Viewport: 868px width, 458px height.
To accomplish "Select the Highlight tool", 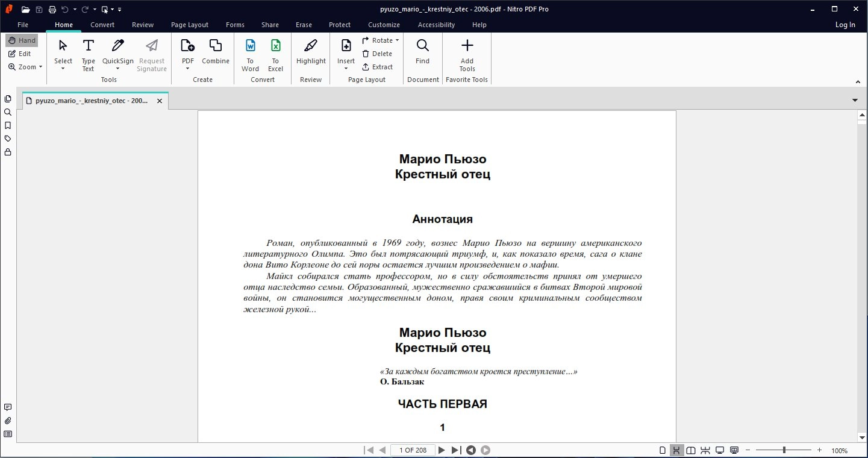I will pyautogui.click(x=311, y=51).
